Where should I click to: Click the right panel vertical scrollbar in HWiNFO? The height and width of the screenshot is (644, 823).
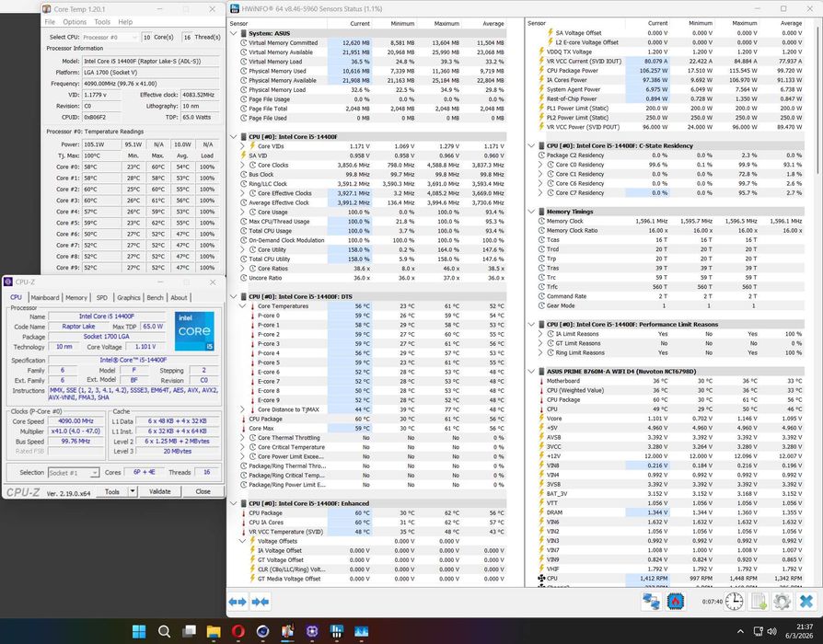[x=819, y=99]
